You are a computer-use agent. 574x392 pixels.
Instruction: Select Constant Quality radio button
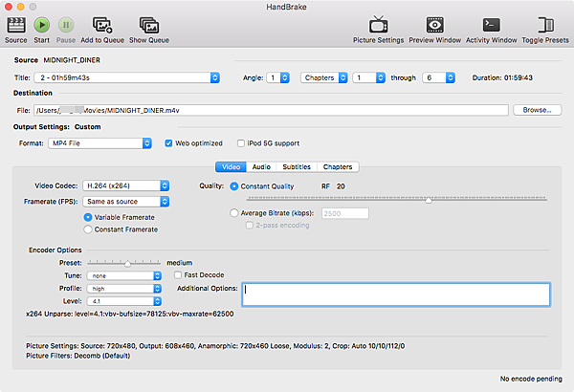click(234, 186)
